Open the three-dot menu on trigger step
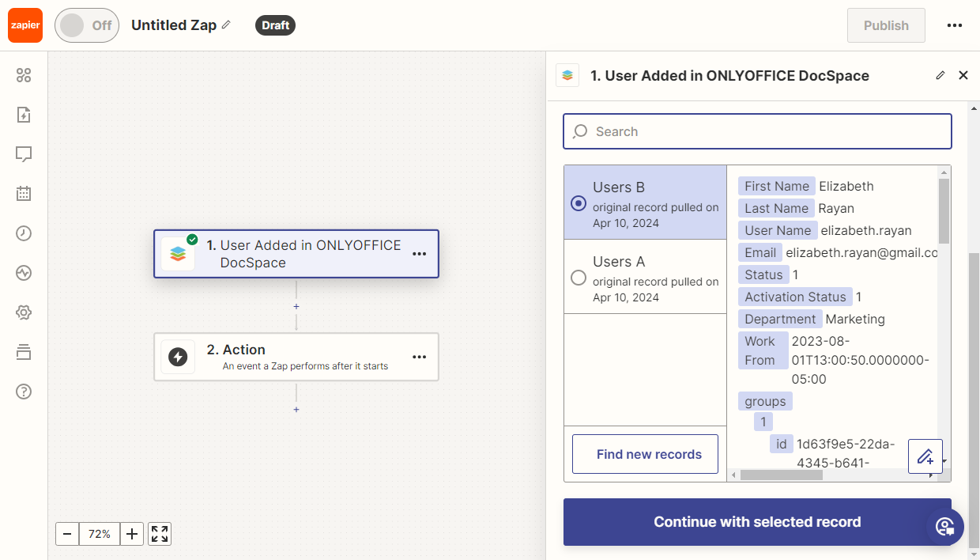 click(419, 254)
